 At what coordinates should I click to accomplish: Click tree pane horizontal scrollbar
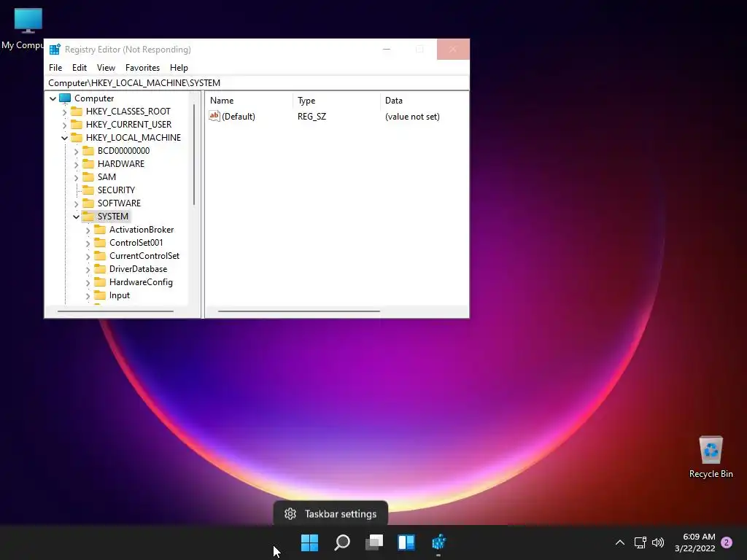[115, 311]
